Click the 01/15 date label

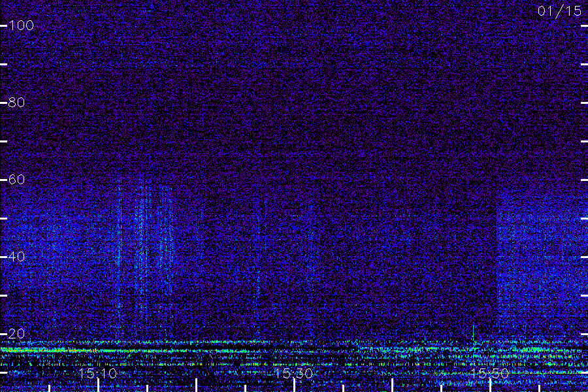pos(559,11)
